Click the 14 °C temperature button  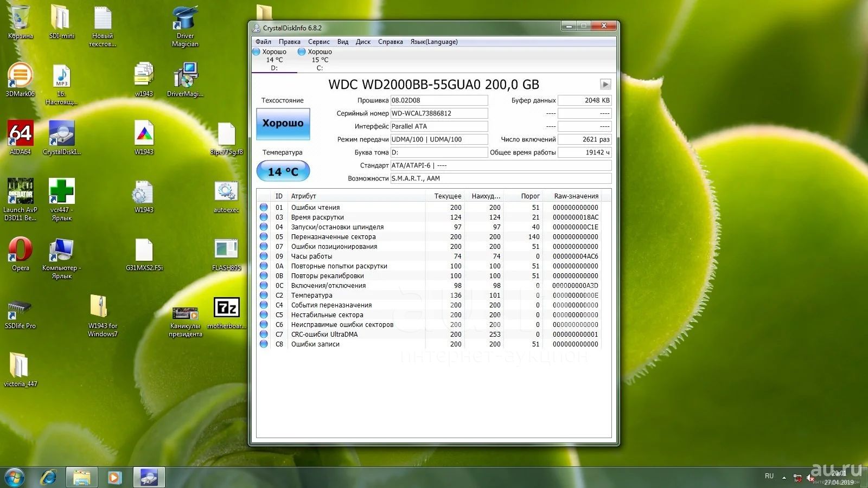pyautogui.click(x=283, y=171)
